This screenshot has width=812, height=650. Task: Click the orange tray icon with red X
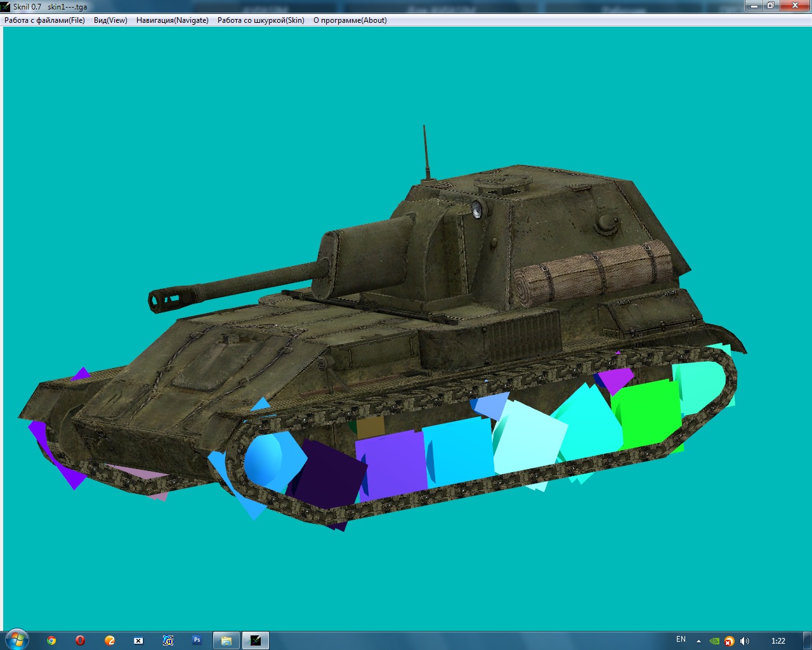click(730, 641)
